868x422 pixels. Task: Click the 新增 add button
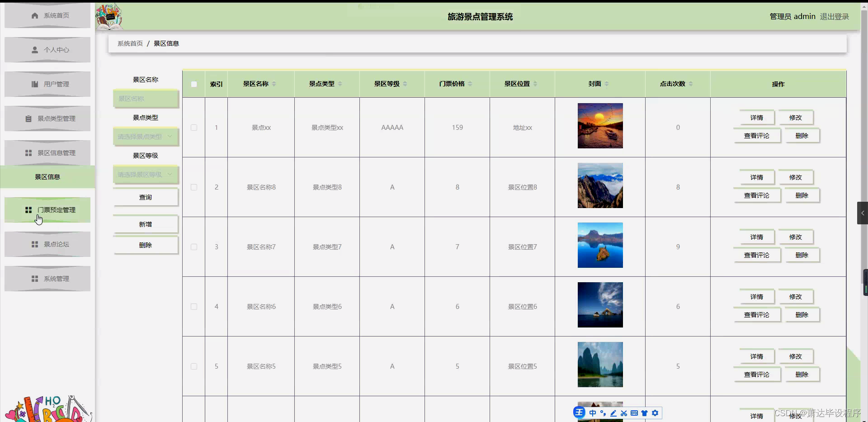tap(146, 224)
